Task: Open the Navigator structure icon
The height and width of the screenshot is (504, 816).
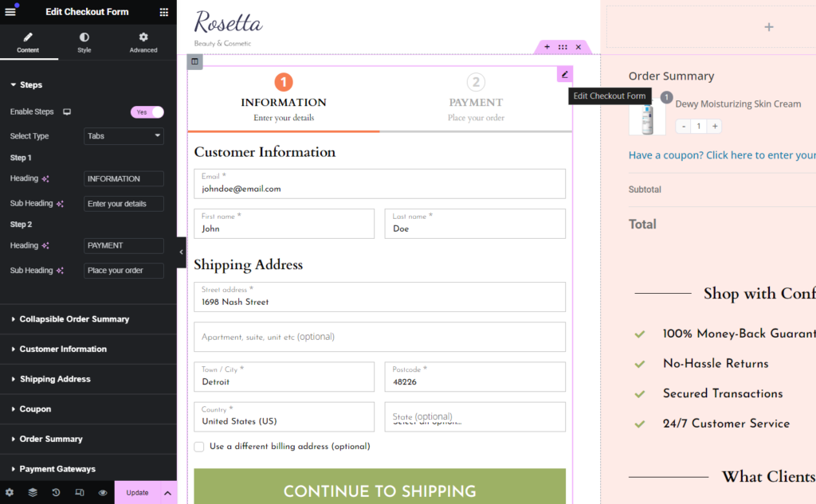Action: click(33, 493)
